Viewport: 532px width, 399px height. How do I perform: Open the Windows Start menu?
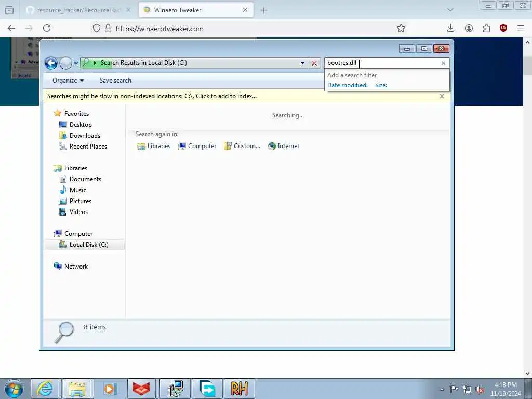pos(14,389)
